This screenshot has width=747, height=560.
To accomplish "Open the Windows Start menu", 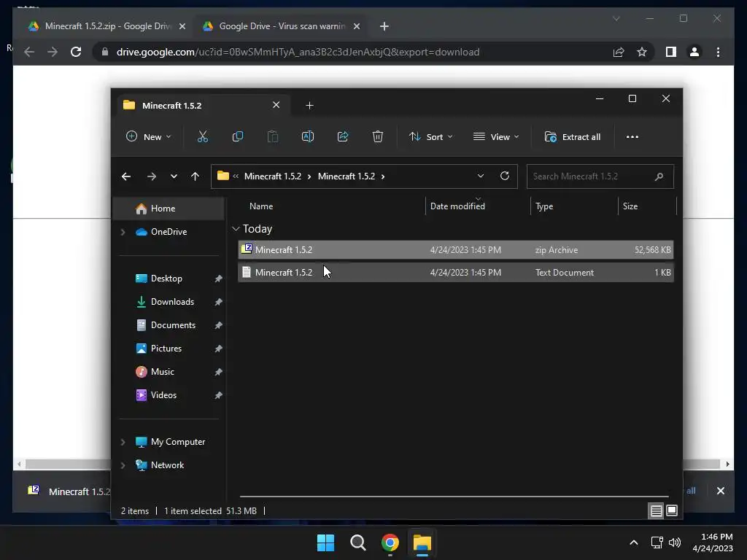I will click(326, 542).
